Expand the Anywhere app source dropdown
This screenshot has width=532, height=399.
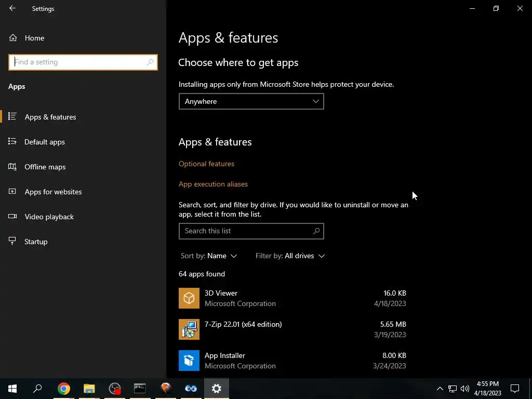(x=251, y=101)
